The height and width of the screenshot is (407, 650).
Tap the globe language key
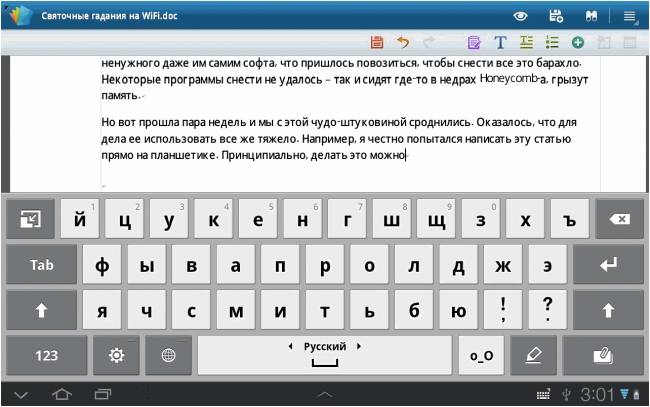pos(168,355)
